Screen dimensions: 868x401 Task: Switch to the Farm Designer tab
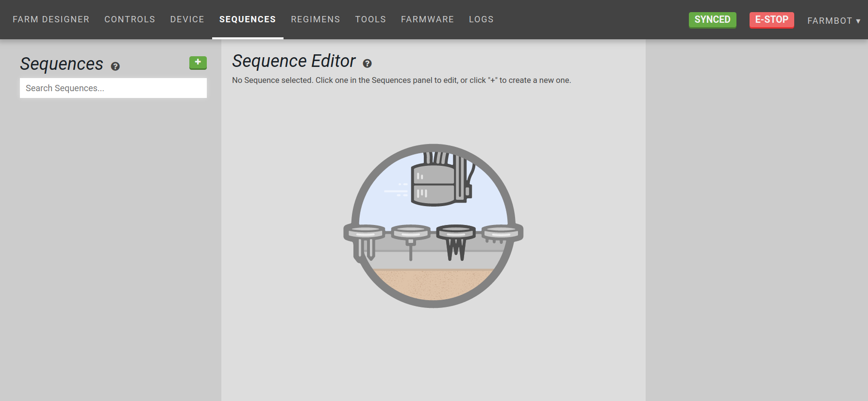(51, 19)
